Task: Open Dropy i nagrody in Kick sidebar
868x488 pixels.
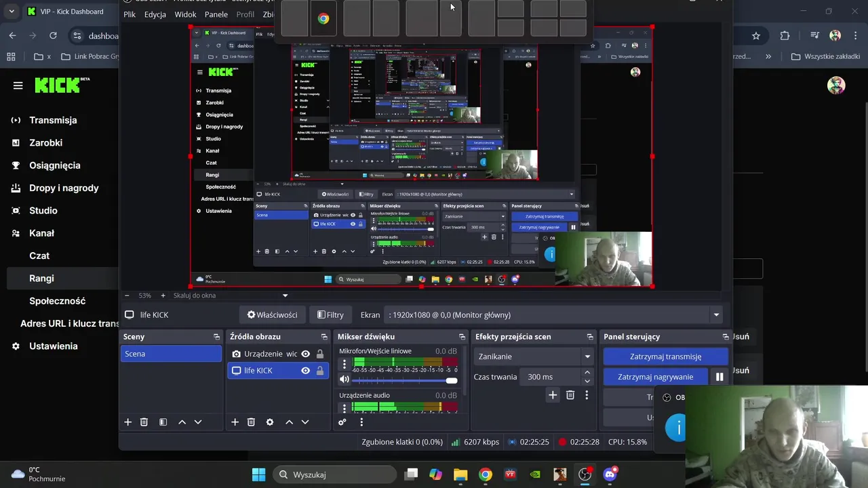Action: click(x=64, y=188)
